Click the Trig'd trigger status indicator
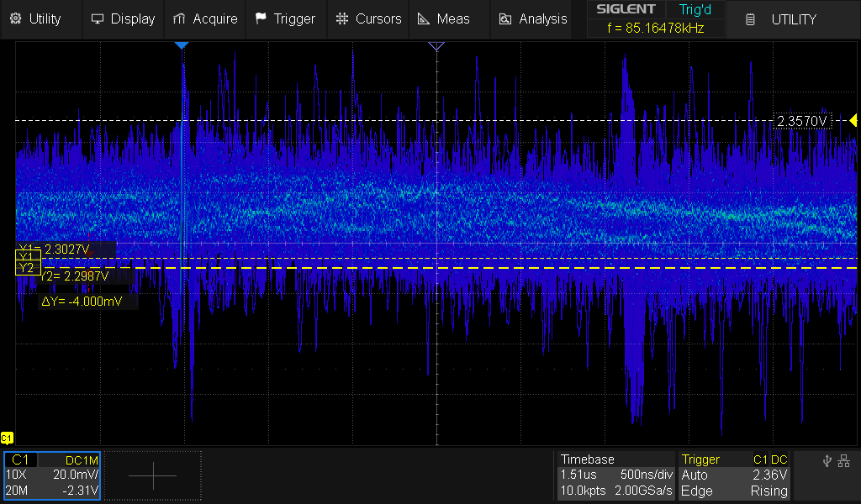 [695, 9]
